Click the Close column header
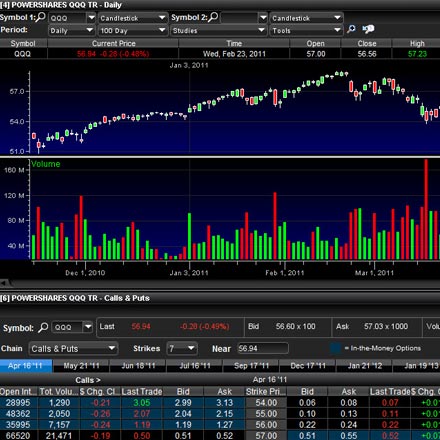This screenshot has height=440, width=440. click(x=367, y=43)
